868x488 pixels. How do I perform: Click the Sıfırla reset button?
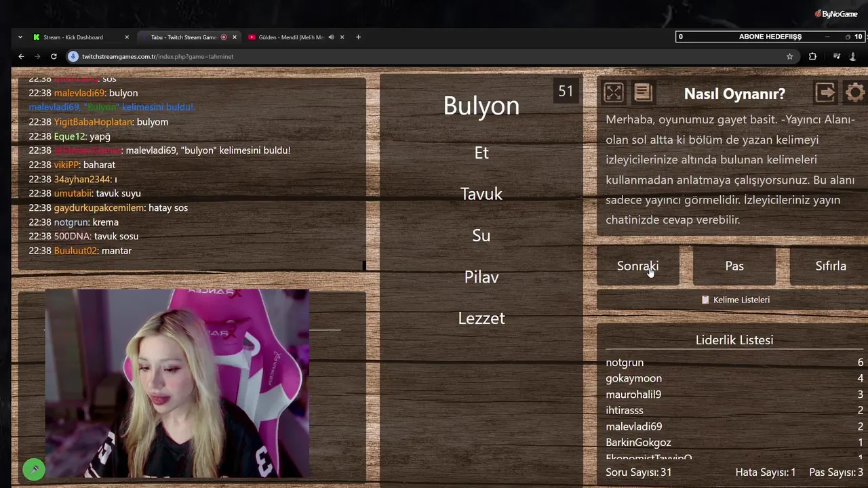point(830,266)
